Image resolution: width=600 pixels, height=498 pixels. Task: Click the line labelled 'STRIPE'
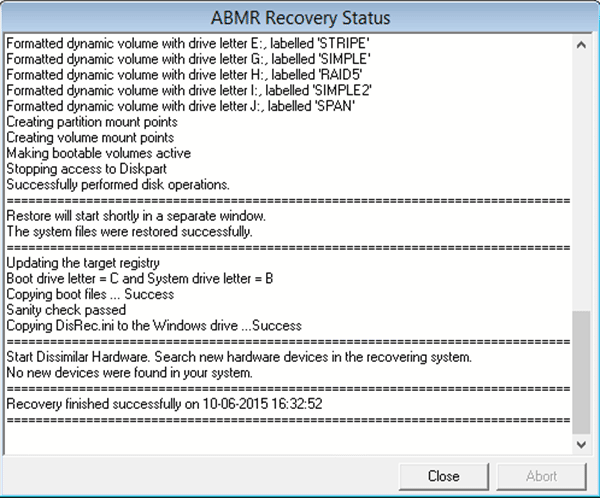(188, 43)
